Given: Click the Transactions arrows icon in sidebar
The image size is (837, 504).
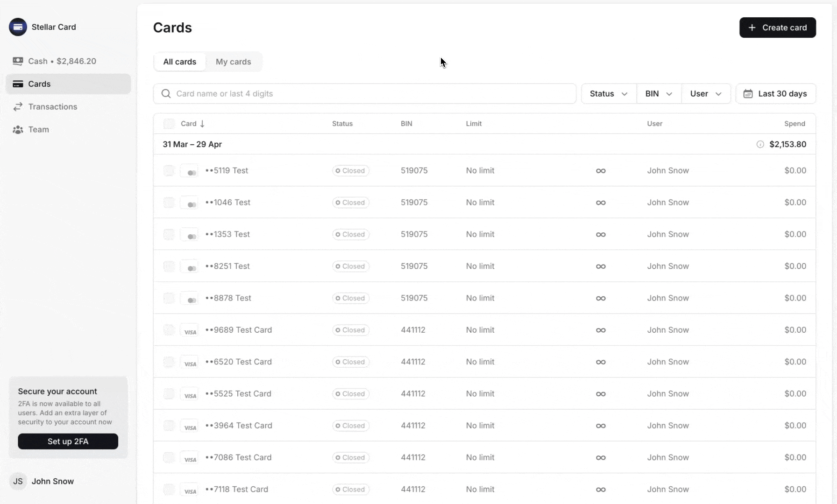Looking at the screenshot, I should (x=18, y=107).
